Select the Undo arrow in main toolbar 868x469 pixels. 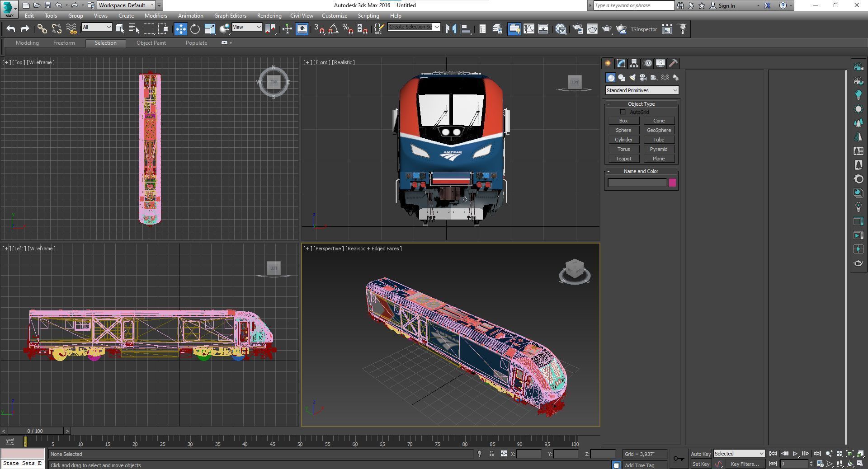(x=11, y=29)
